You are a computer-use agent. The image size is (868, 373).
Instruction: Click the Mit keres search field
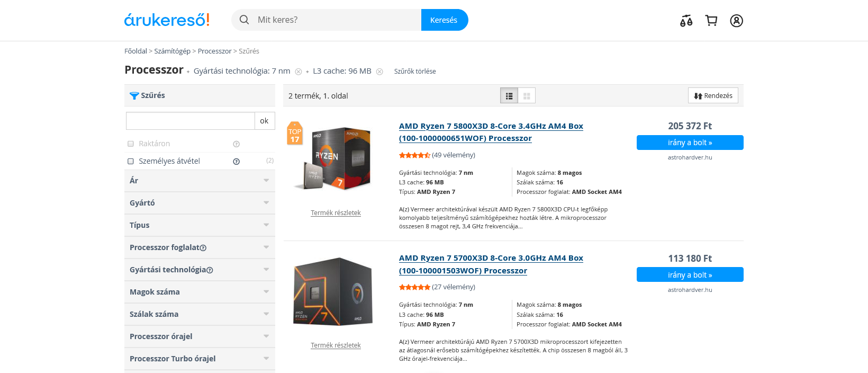pyautogui.click(x=336, y=20)
